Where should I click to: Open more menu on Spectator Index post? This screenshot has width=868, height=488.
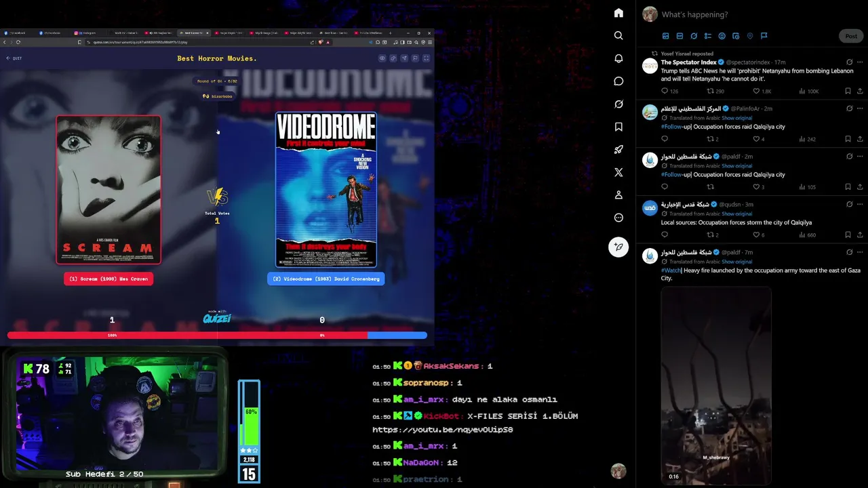(861, 62)
